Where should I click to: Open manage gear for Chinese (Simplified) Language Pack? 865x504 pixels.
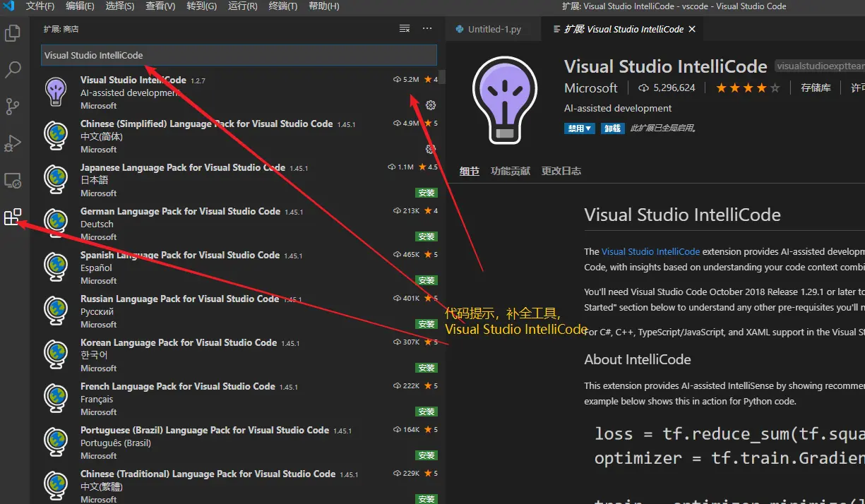point(431,149)
